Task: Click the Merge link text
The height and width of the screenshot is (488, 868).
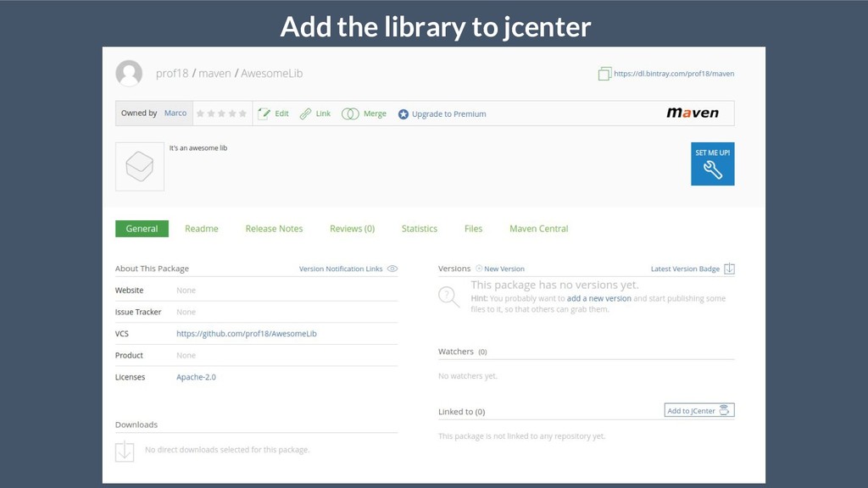Action: (375, 114)
